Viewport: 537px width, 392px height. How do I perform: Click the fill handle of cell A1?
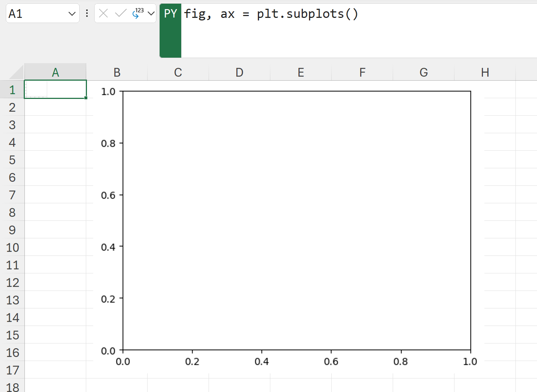click(x=86, y=98)
